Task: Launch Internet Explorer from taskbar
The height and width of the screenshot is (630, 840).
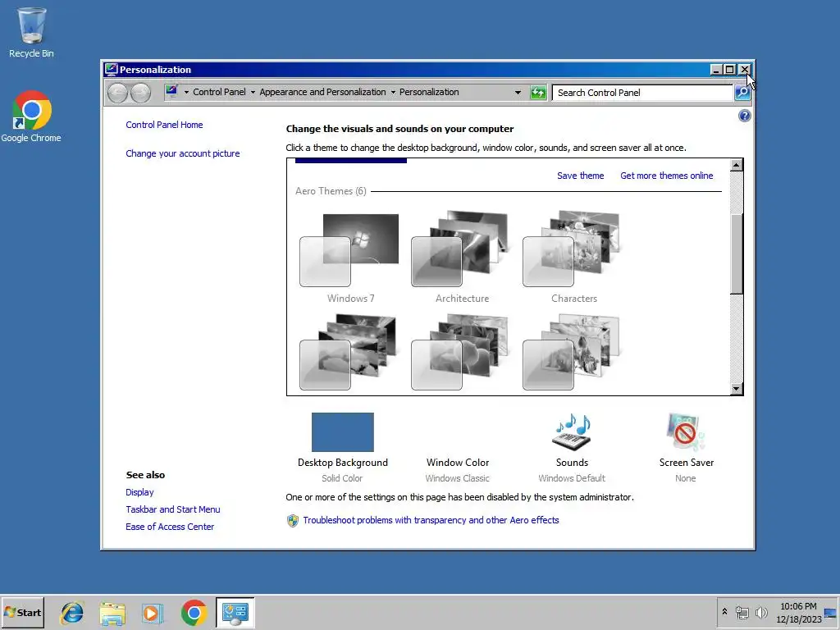Action: [x=72, y=613]
